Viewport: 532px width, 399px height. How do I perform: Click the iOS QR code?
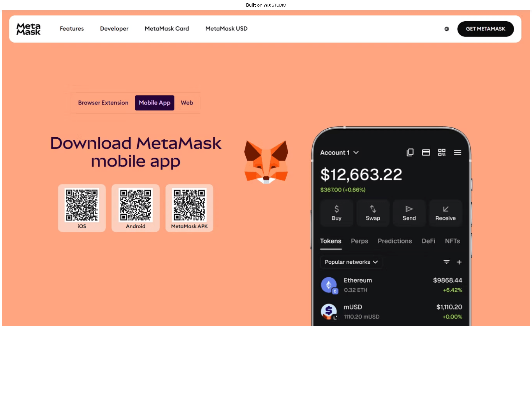coord(82,205)
